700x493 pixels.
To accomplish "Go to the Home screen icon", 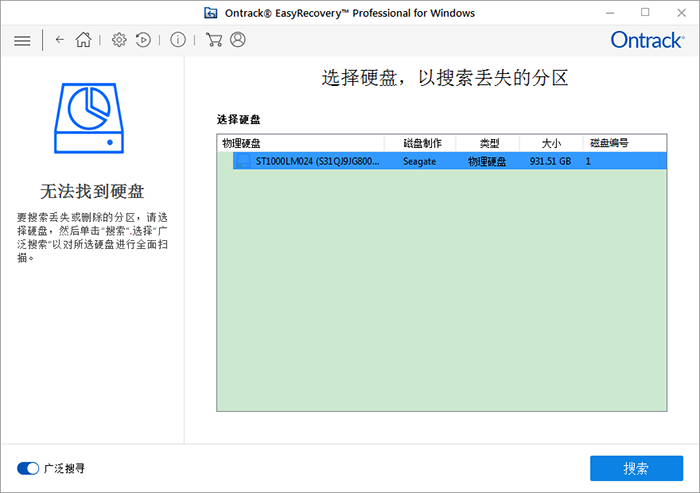I will point(83,40).
